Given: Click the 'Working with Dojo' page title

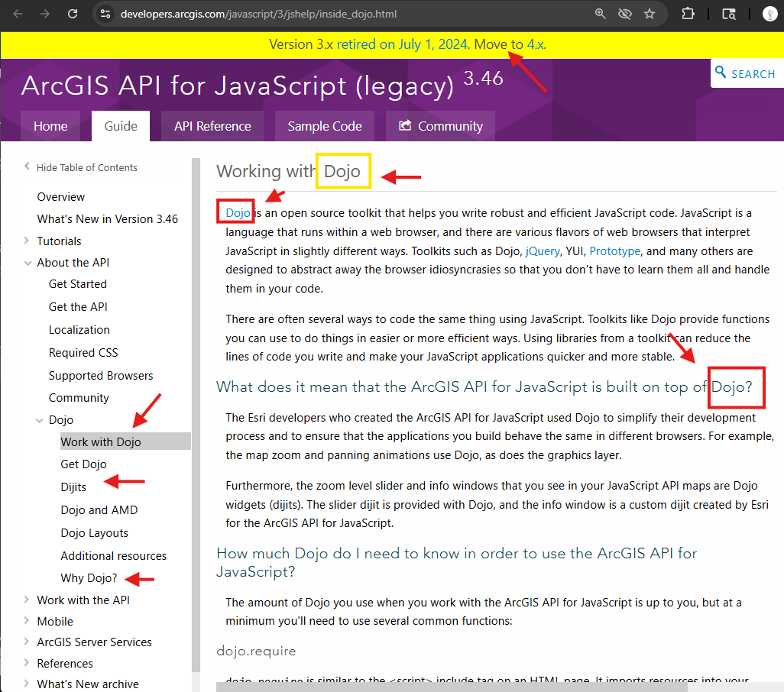Looking at the screenshot, I should pos(289,171).
